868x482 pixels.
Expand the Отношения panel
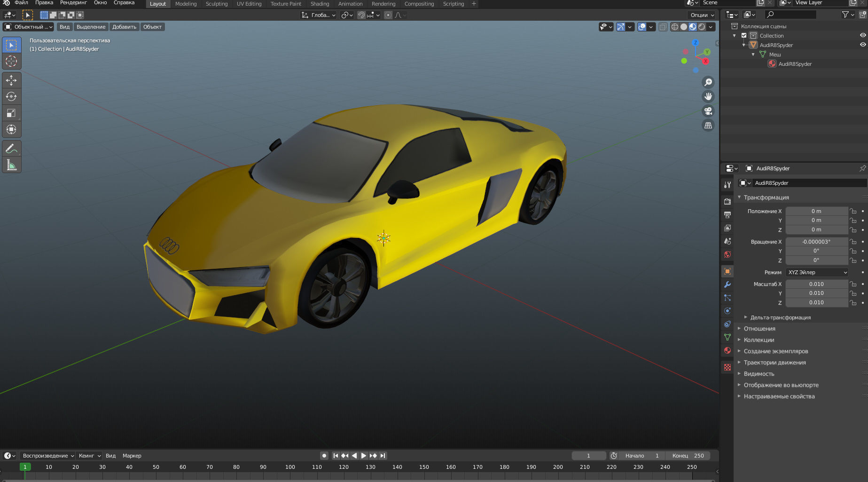[759, 329]
